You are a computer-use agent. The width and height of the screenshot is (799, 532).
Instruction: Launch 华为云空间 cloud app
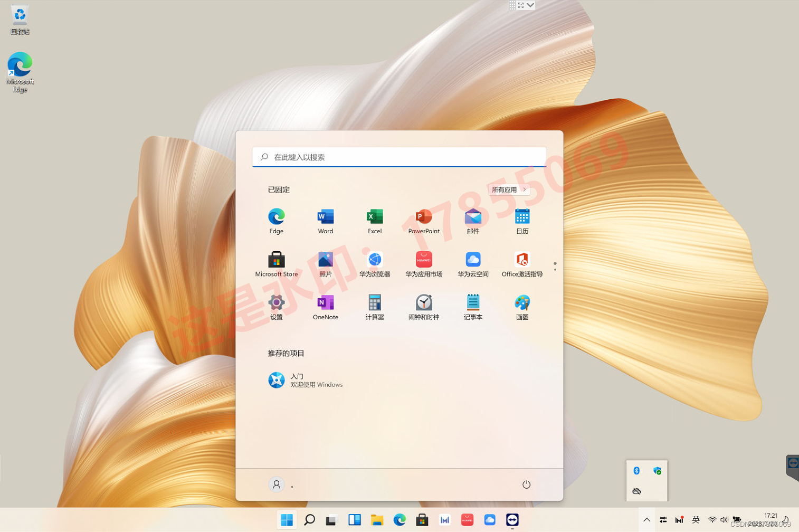[x=473, y=264]
